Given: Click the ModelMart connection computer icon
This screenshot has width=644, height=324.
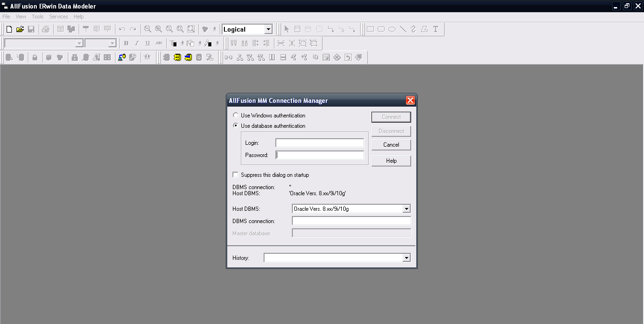Looking at the screenshot, I should pyautogui.click(x=122, y=58).
